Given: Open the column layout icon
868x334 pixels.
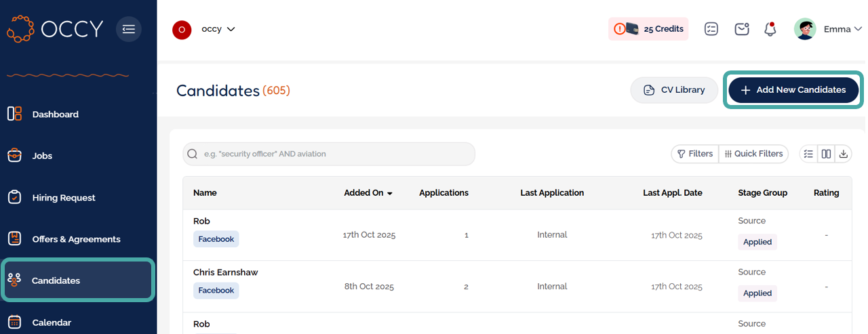Looking at the screenshot, I should pyautogui.click(x=826, y=154).
